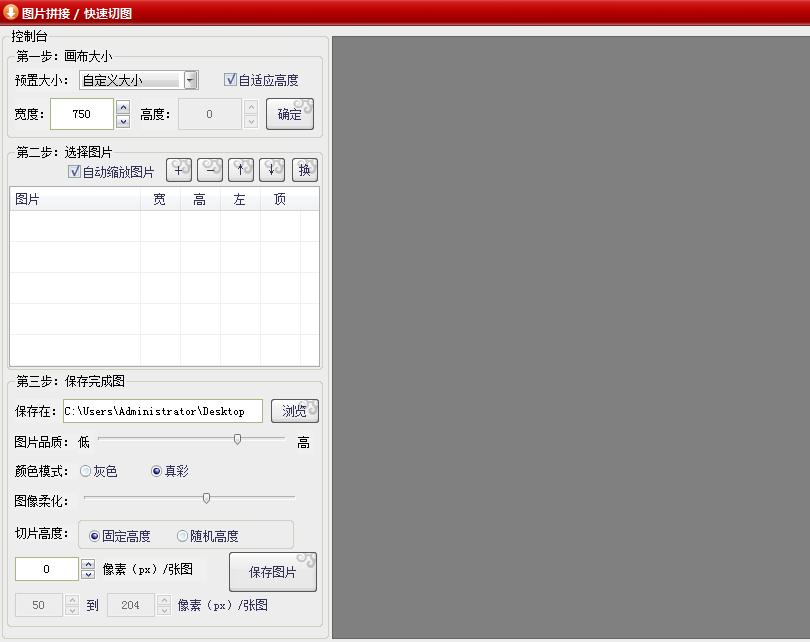Move selected image down with arrow button
The image size is (810, 642).
pyautogui.click(x=272, y=170)
